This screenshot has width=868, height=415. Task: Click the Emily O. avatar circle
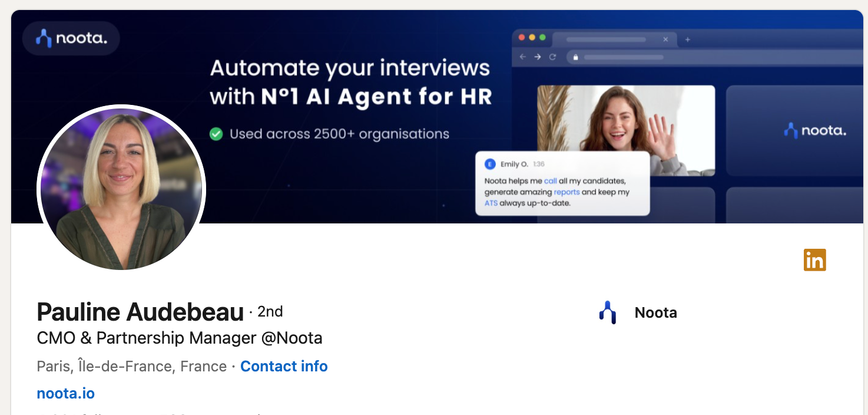pyautogui.click(x=490, y=164)
